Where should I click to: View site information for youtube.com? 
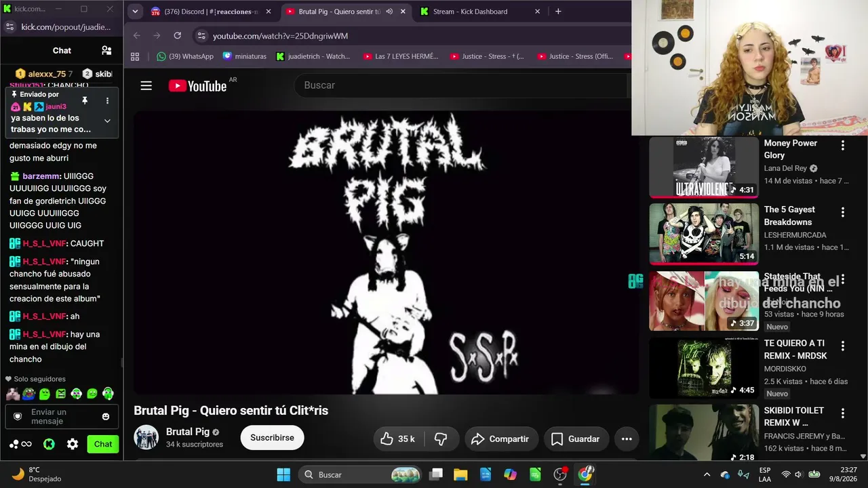point(200,36)
